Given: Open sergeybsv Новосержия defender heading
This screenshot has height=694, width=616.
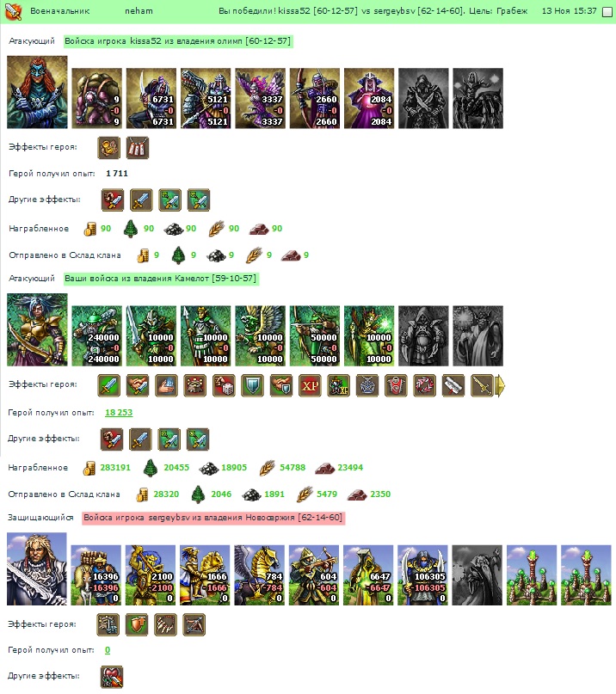Looking at the screenshot, I should pos(213,518).
